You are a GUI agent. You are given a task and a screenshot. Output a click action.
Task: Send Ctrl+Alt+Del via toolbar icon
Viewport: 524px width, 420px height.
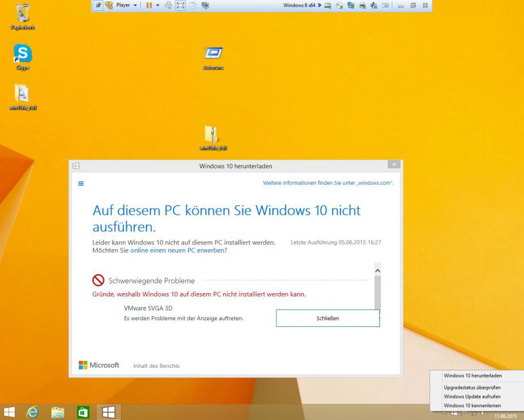tap(168, 5)
